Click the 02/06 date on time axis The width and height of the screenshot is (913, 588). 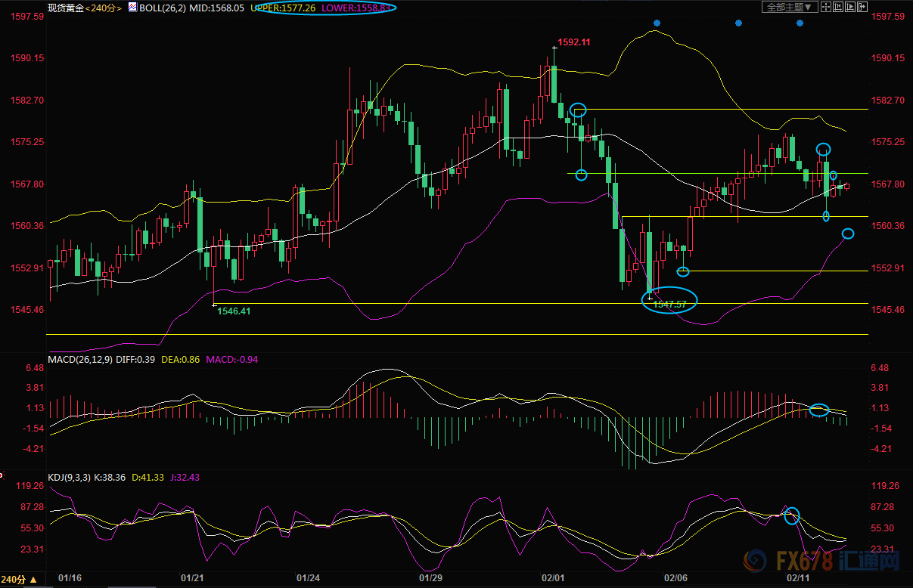pyautogui.click(x=674, y=578)
